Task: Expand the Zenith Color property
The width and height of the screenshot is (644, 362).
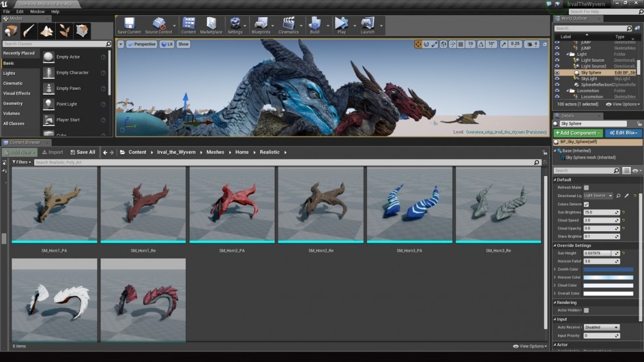Action: click(x=555, y=269)
